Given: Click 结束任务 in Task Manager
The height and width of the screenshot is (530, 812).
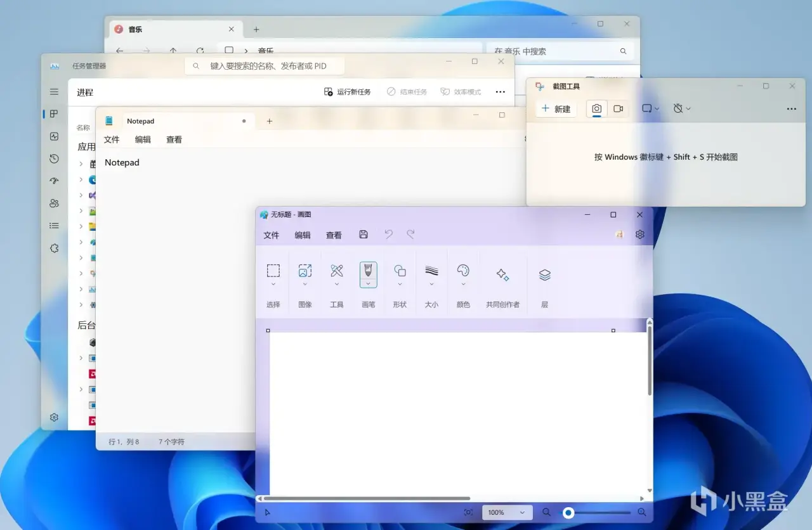Looking at the screenshot, I should [x=407, y=92].
